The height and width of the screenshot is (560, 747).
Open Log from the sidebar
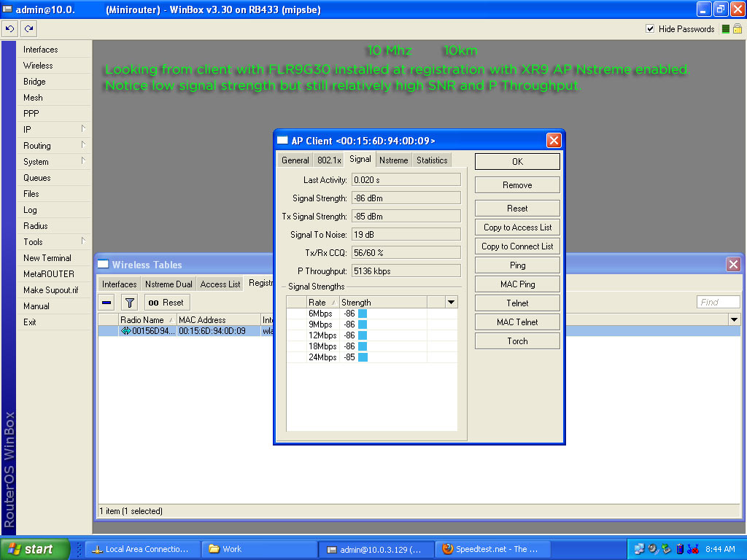30,210
